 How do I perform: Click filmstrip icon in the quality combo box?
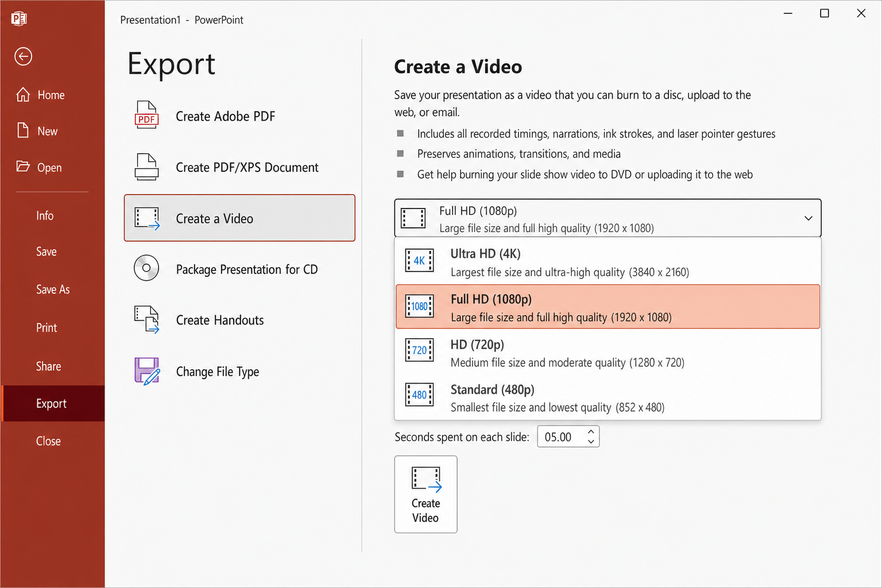pyautogui.click(x=413, y=218)
